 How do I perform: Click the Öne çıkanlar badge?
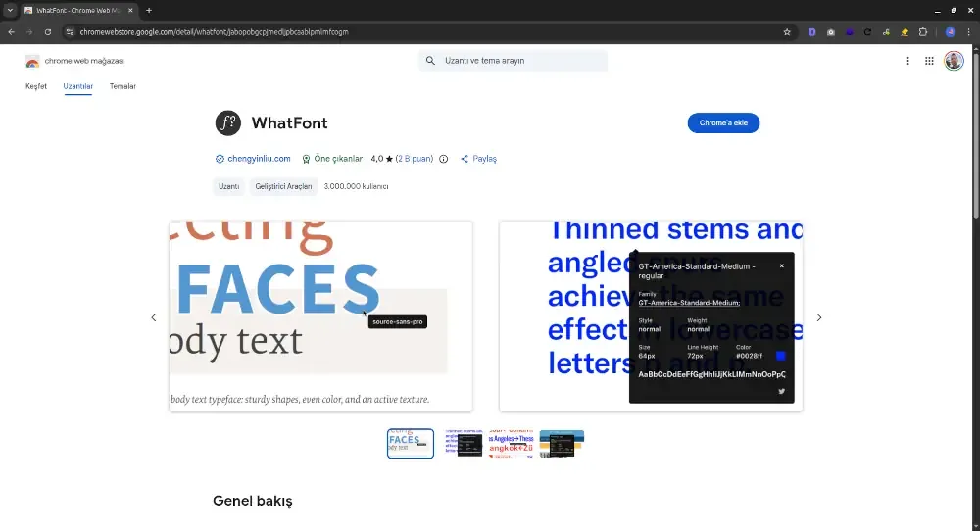tap(332, 159)
